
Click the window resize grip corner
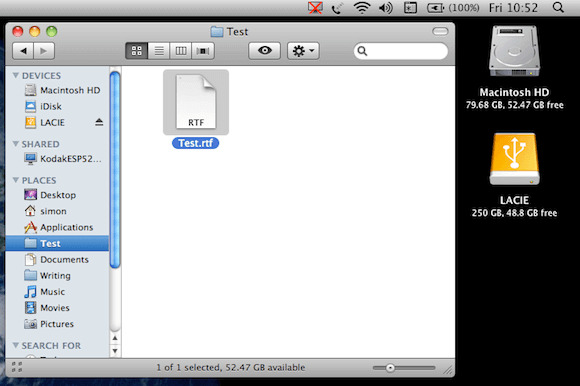[x=448, y=370]
